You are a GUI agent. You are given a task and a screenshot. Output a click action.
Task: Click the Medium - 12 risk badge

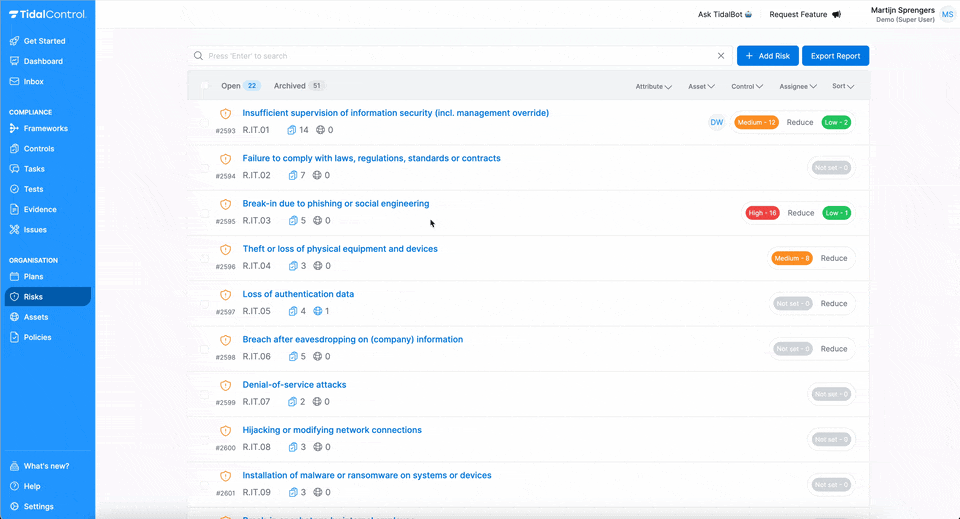click(756, 122)
